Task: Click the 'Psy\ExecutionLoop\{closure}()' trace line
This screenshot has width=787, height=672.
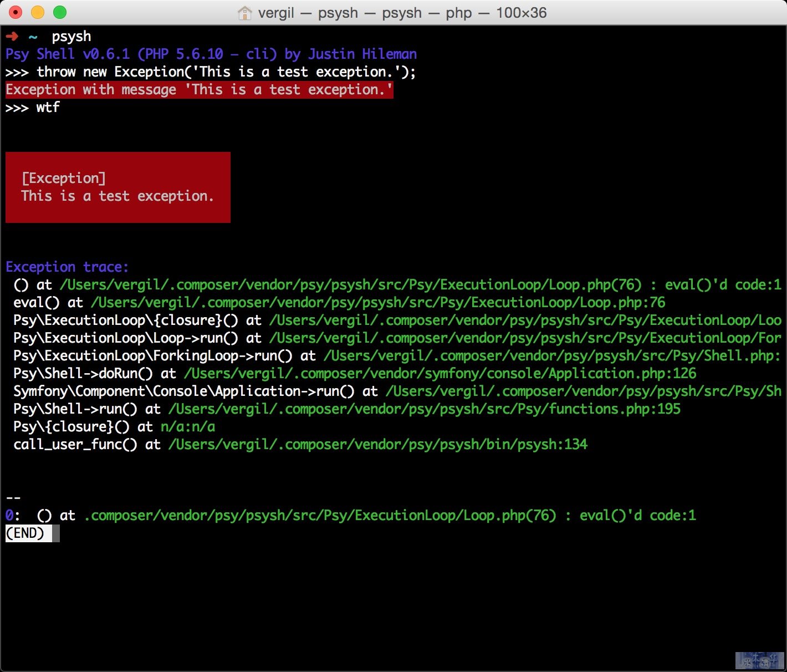Action: click(397, 320)
